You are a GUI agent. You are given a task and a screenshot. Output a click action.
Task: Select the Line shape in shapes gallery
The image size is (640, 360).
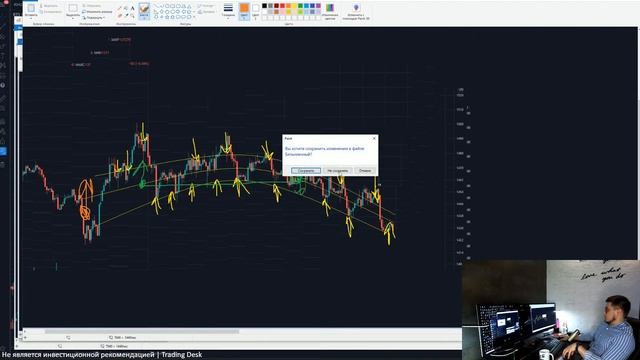156,6
